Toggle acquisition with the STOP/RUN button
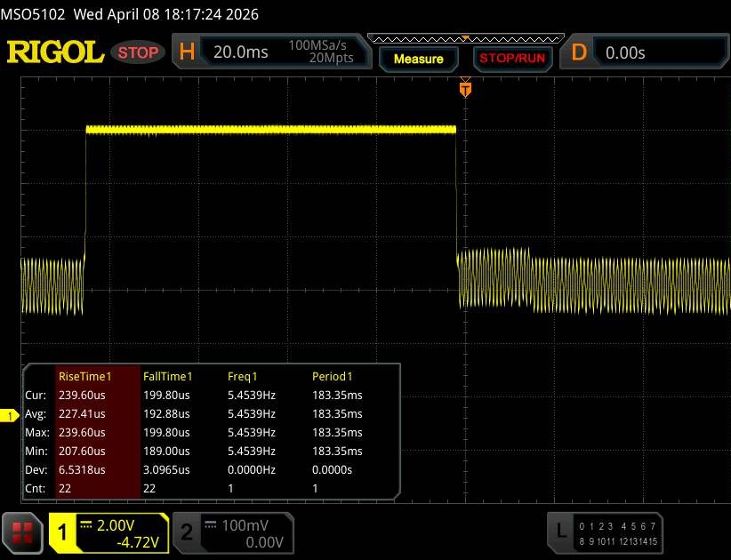731x560 pixels. point(510,59)
